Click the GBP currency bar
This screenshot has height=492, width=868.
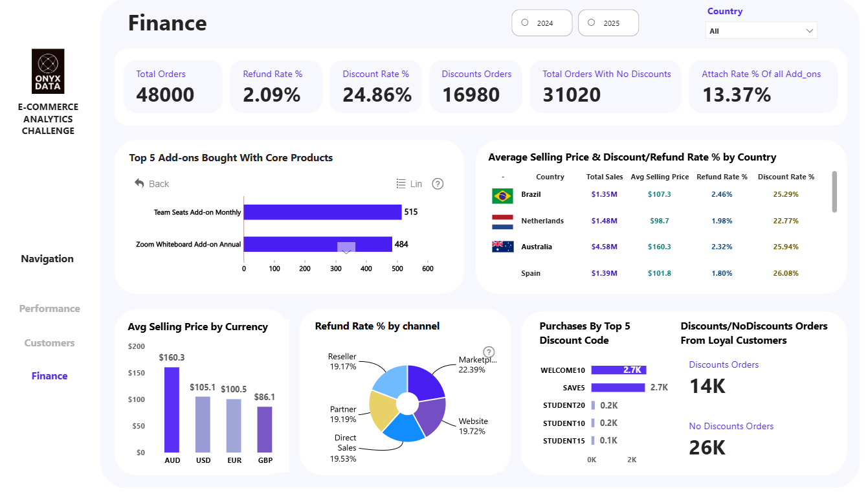point(265,429)
